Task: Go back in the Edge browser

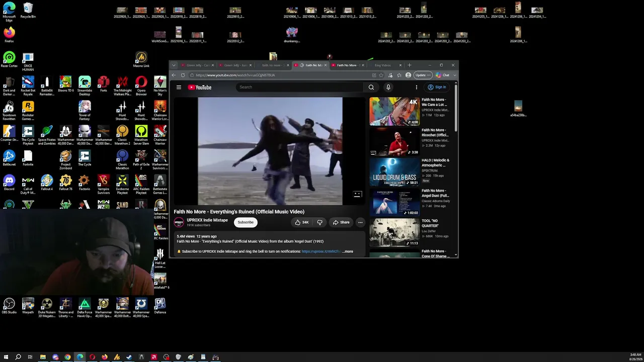Action: point(174,75)
